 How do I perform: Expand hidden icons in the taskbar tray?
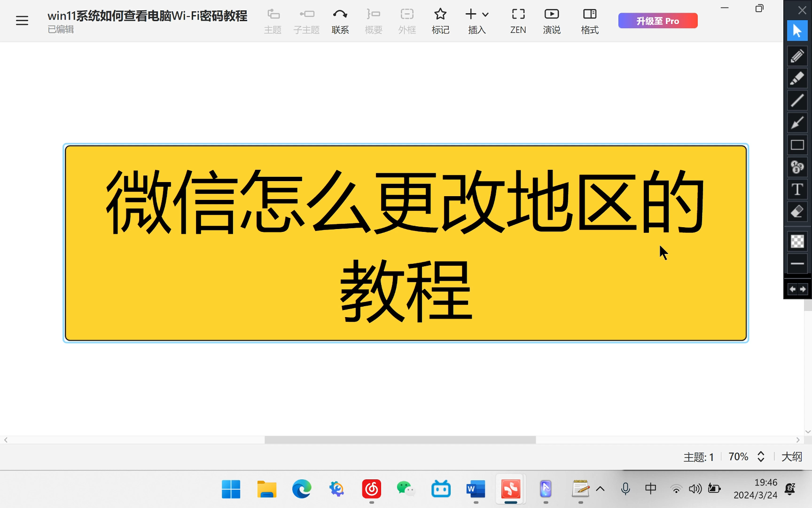(601, 489)
